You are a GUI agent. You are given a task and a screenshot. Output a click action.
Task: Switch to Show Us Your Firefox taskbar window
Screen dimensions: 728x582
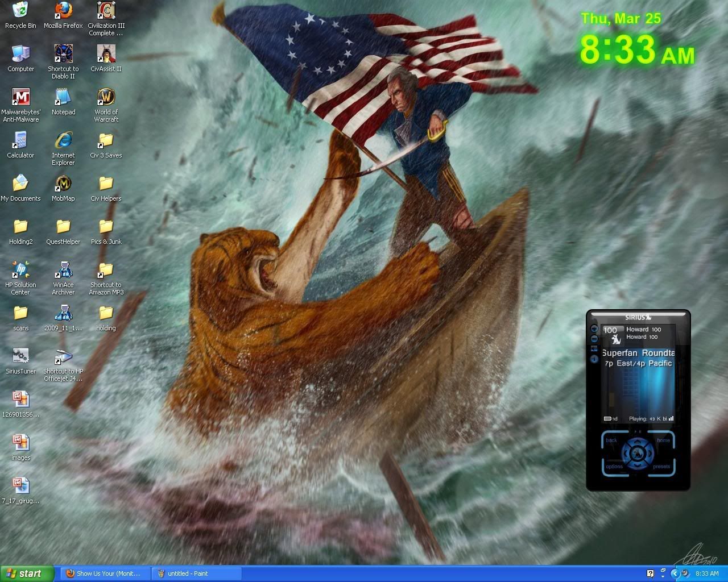pyautogui.click(x=106, y=573)
